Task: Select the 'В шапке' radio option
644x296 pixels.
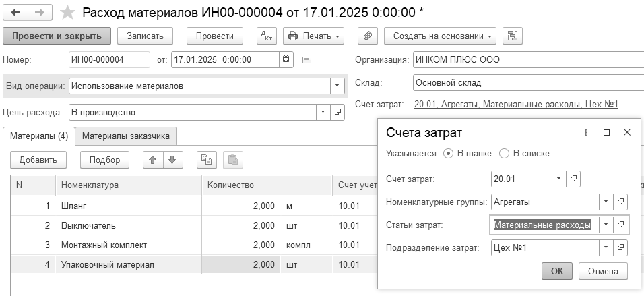Action: [449, 153]
